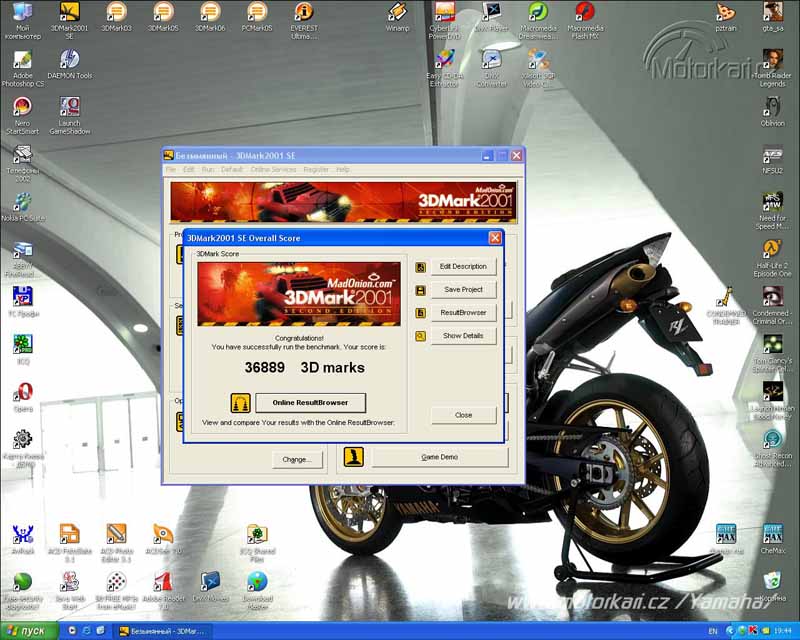Open the Run menu in 3DMark2001 SE
The image size is (800, 640).
(208, 169)
